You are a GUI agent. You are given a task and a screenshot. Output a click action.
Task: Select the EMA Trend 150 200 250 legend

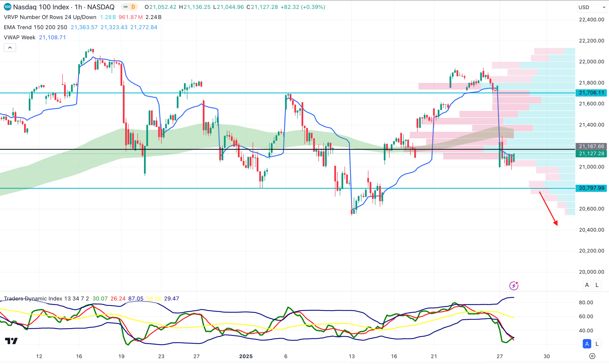coord(36,27)
